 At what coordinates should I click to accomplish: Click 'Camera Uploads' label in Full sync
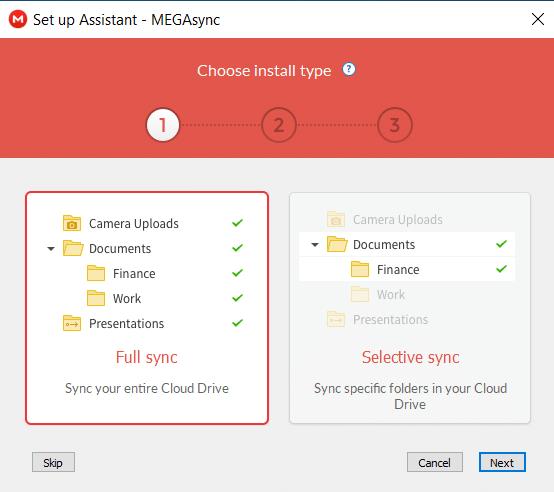pos(134,224)
